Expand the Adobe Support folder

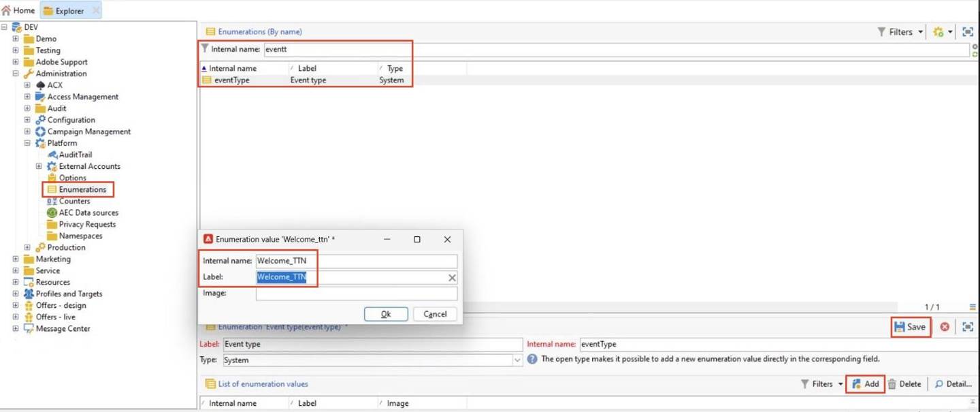[x=16, y=62]
